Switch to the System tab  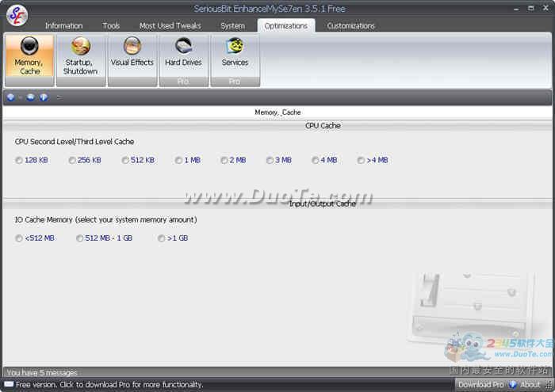tap(232, 26)
